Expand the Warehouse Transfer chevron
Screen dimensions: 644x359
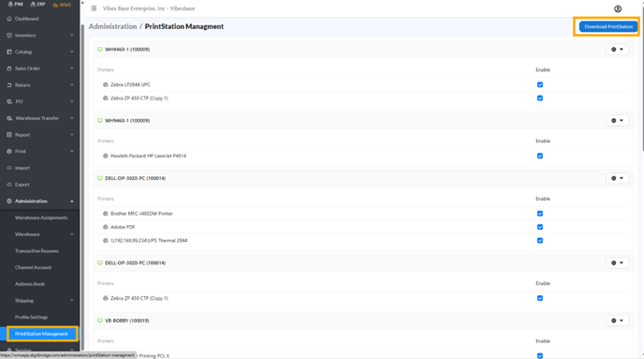(72, 118)
